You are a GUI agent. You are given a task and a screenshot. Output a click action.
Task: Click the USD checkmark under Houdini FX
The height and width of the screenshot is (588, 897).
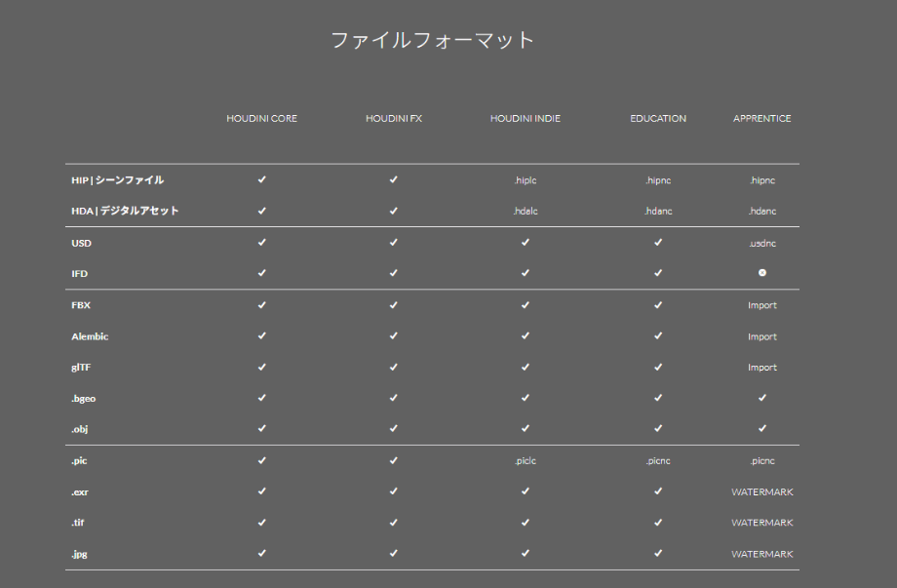point(393,243)
